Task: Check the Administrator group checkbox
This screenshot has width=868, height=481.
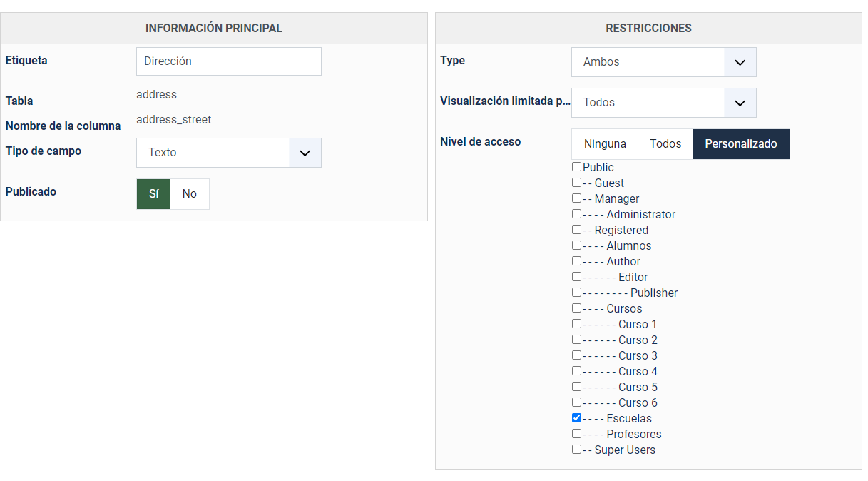Action: tap(576, 214)
